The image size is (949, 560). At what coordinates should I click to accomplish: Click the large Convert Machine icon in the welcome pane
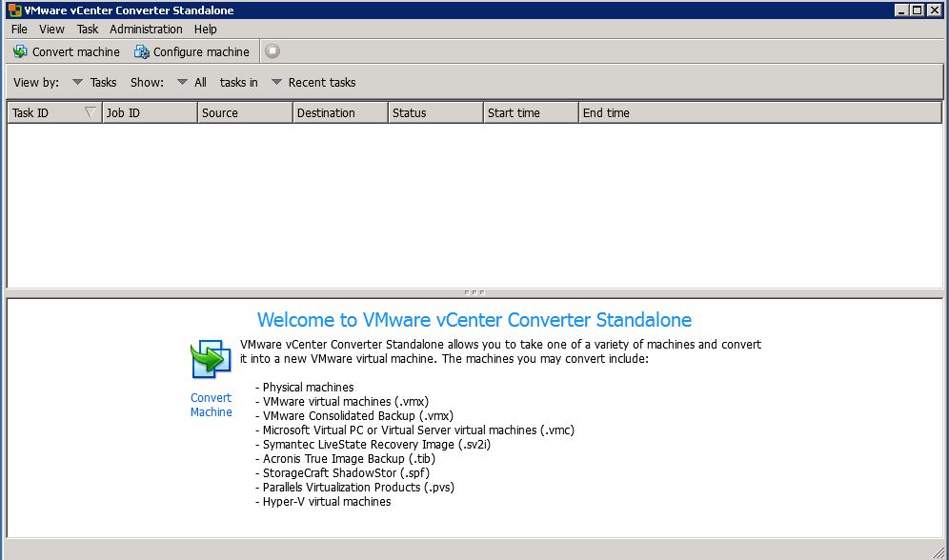click(211, 359)
